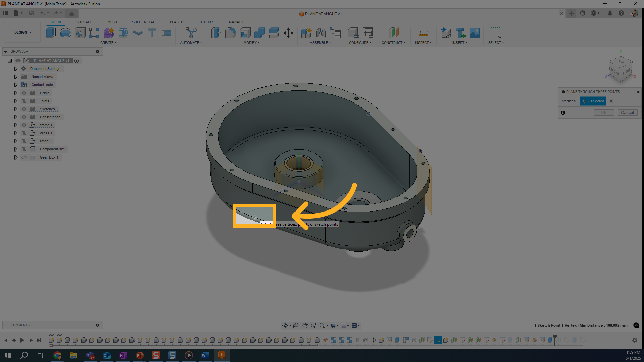Open Microsoft Word from the taskbar
Screen dimensions: 644x362
coord(205,355)
